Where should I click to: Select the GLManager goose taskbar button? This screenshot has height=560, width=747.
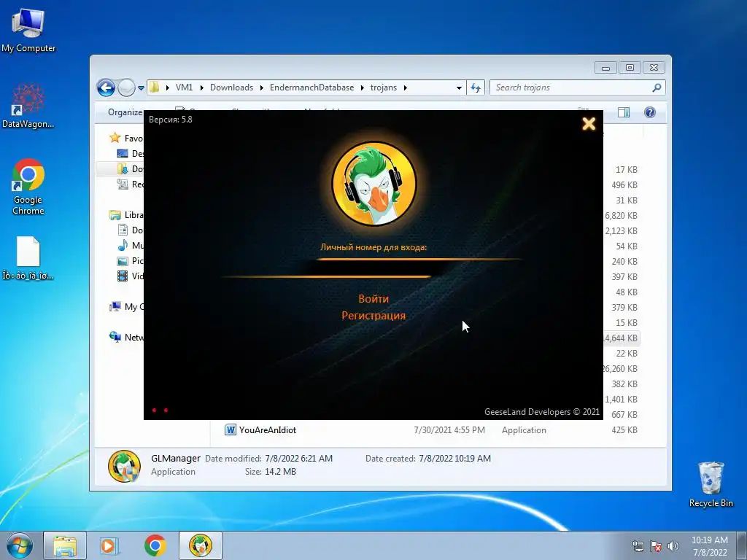point(201,545)
